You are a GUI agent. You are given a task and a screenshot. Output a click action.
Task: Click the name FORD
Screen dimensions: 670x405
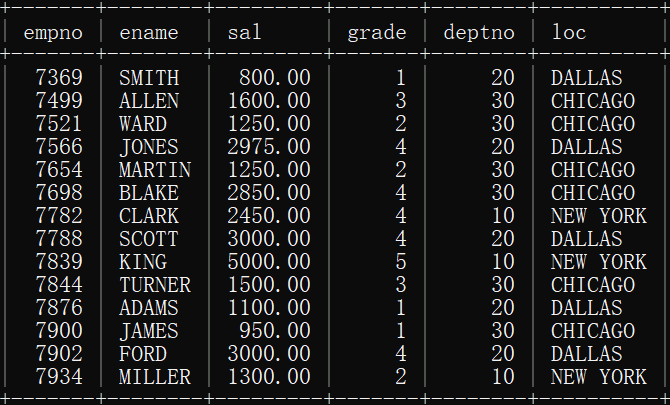(x=143, y=354)
